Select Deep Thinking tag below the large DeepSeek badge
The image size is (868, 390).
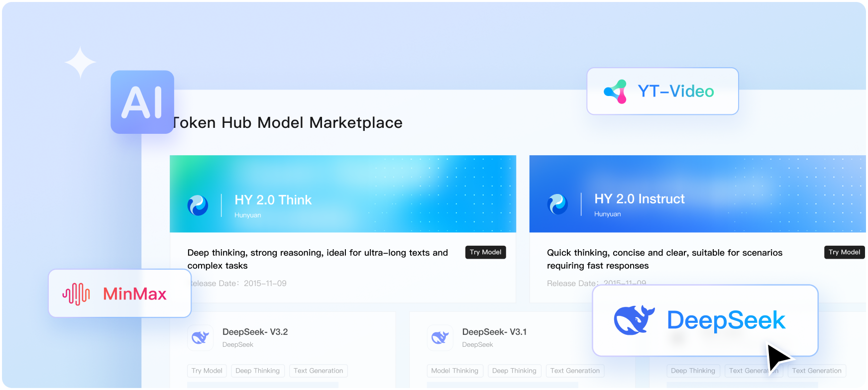point(693,371)
